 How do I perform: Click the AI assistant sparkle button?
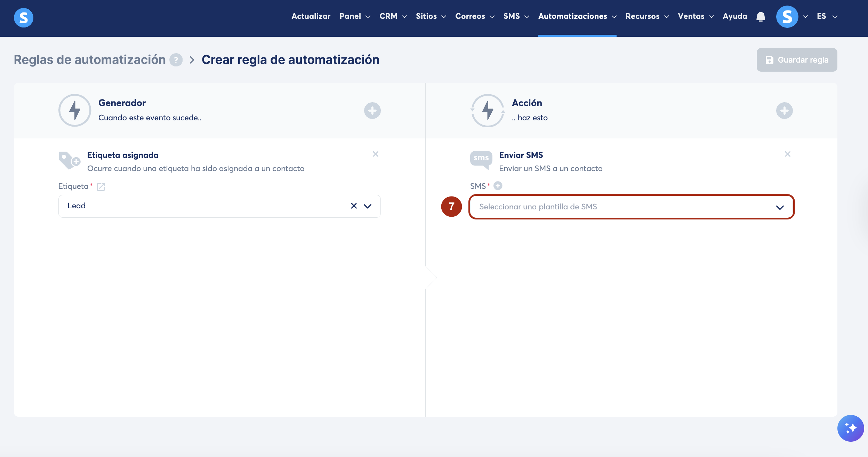point(850,428)
